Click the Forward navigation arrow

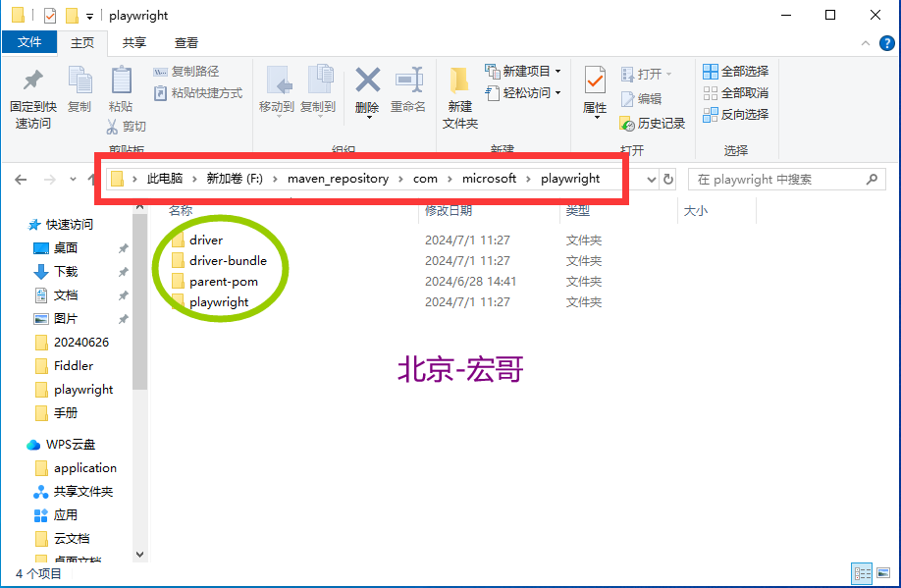pyautogui.click(x=50, y=180)
